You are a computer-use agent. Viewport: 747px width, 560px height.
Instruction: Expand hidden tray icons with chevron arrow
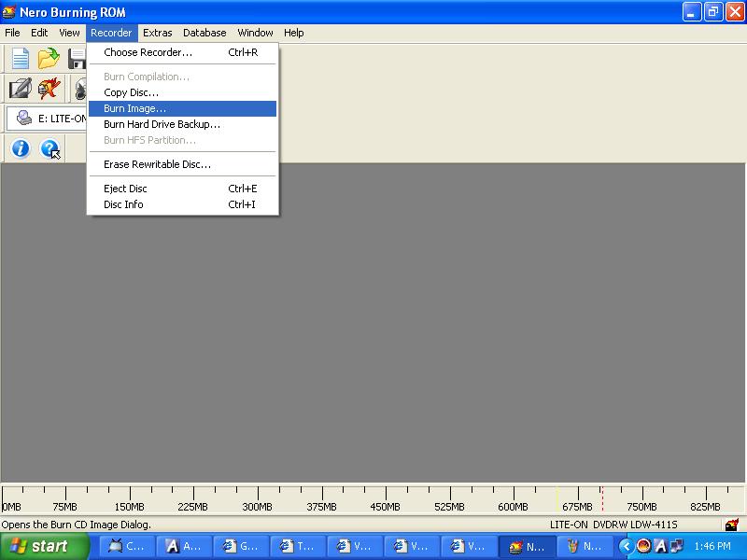point(627,546)
